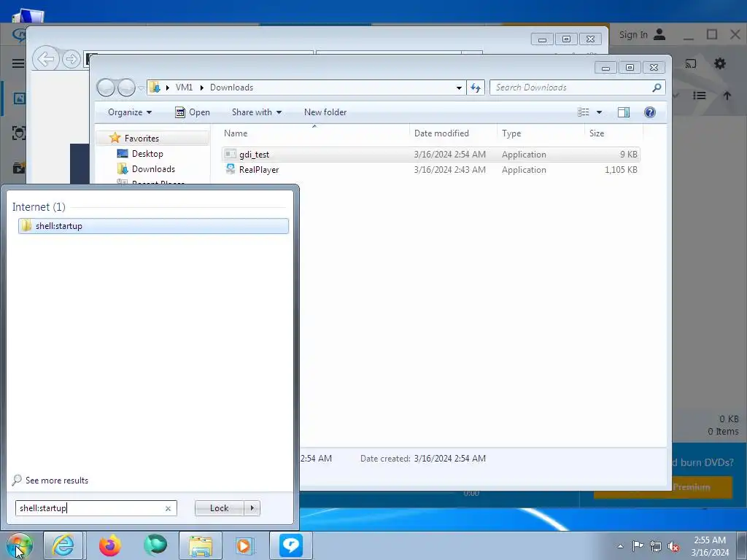Launch Firefox from the taskbar
747x560 pixels.
[110, 545]
